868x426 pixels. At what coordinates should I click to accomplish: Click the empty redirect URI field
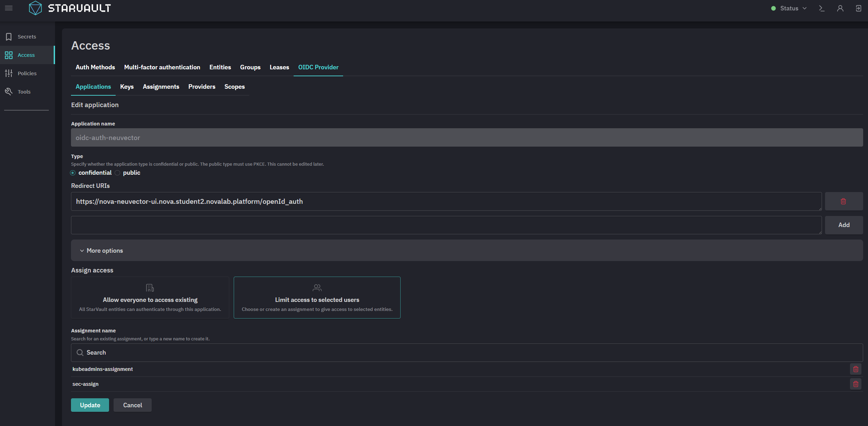point(446,225)
